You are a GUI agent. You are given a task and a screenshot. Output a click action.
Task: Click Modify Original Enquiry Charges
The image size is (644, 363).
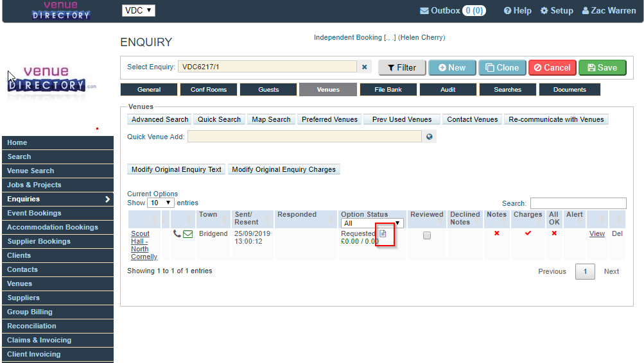[284, 169]
